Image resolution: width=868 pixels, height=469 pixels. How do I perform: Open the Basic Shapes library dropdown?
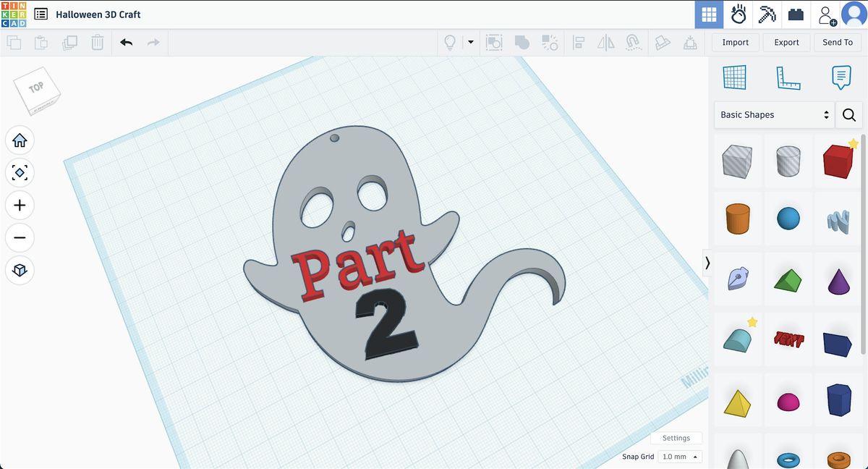click(773, 115)
